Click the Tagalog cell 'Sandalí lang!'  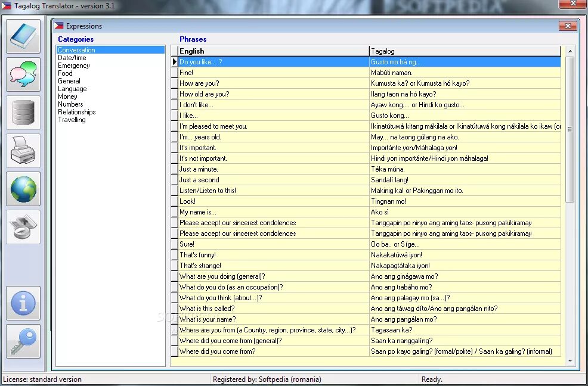click(x=465, y=180)
